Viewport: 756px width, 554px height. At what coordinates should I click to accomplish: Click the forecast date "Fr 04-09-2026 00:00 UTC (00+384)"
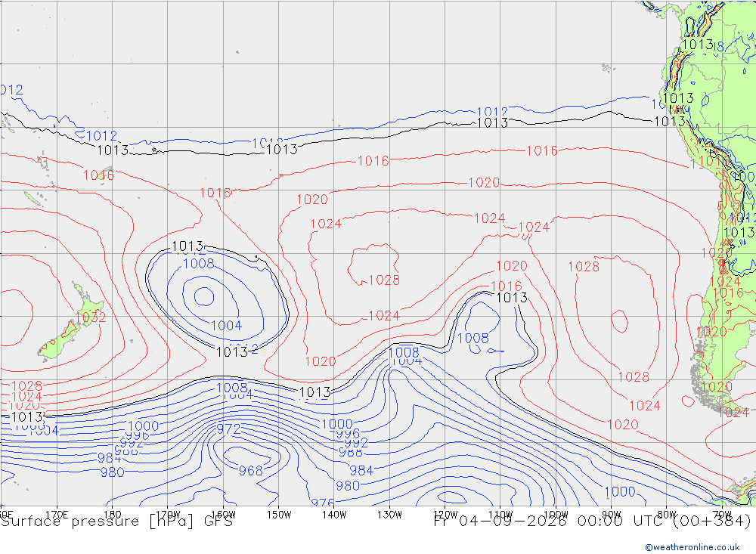pos(593,522)
